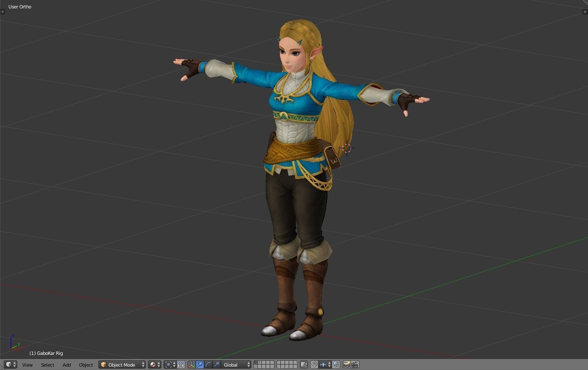
Task: Select the scale manipulator icon
Action: click(x=216, y=364)
